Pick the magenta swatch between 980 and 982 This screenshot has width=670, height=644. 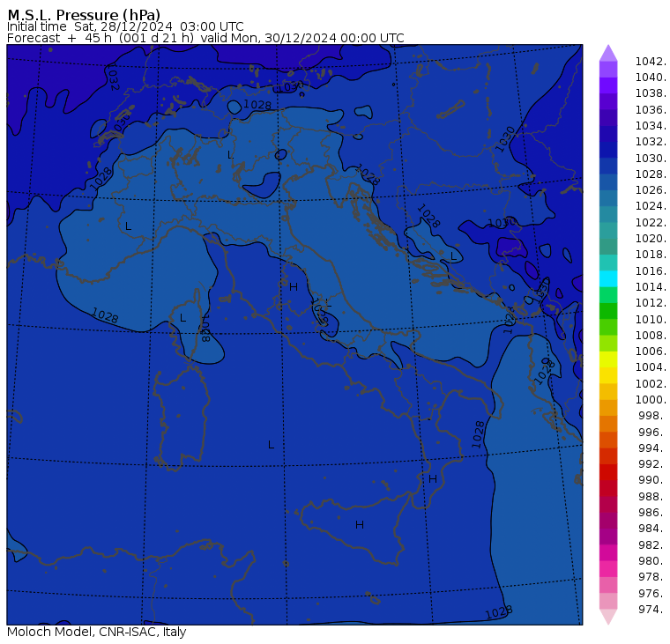(608, 552)
